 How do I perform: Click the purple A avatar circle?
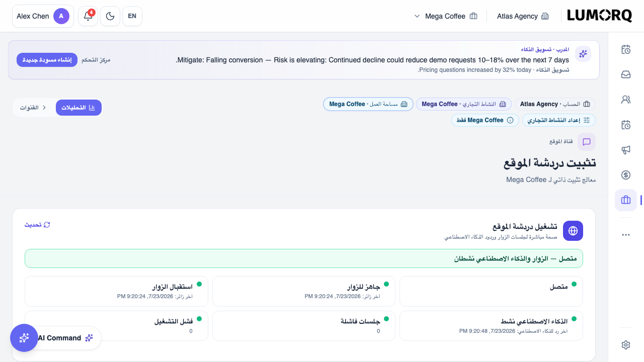(x=61, y=16)
